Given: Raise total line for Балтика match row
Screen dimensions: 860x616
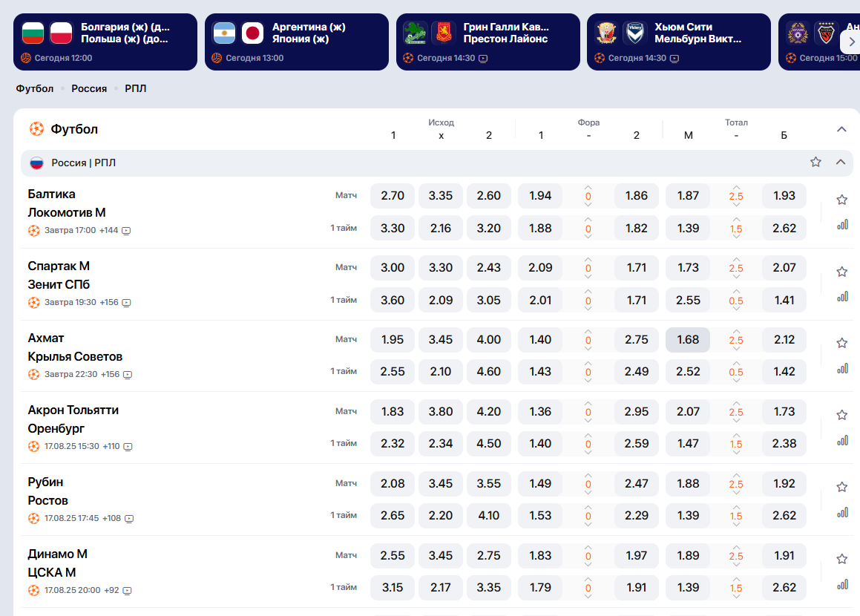Looking at the screenshot, I should (x=736, y=188).
